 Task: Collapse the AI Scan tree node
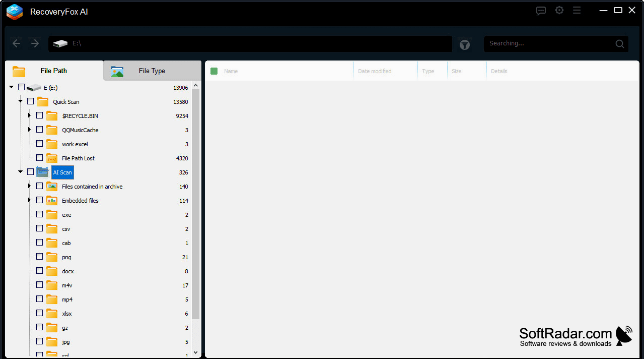(x=21, y=172)
